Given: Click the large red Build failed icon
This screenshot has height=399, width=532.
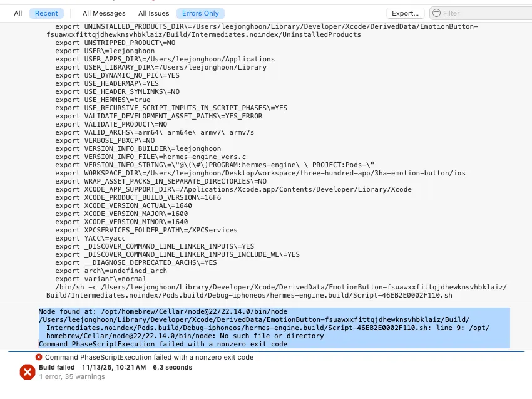Looking at the screenshot, I should [x=28, y=372].
